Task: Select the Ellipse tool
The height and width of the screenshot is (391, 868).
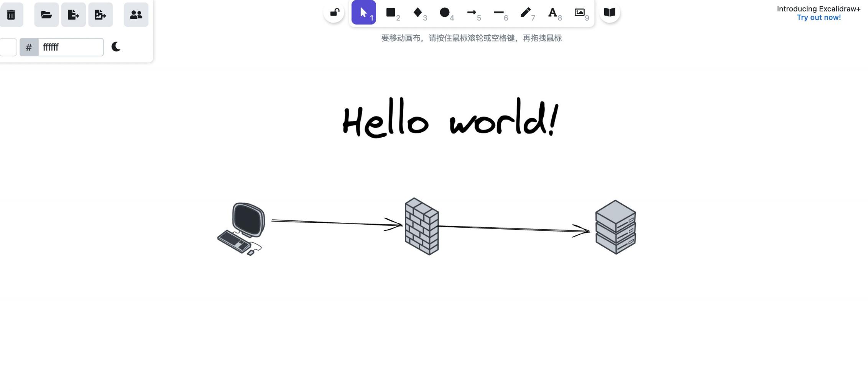Action: pyautogui.click(x=444, y=13)
